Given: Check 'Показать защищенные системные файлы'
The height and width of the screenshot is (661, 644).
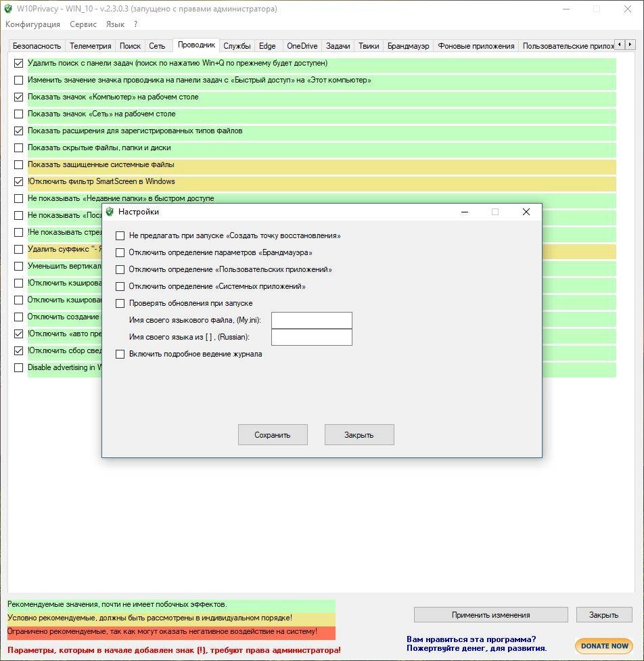Looking at the screenshot, I should [18, 165].
